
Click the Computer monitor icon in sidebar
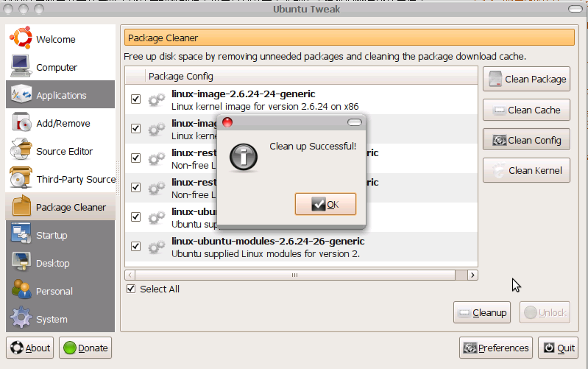[x=21, y=66]
